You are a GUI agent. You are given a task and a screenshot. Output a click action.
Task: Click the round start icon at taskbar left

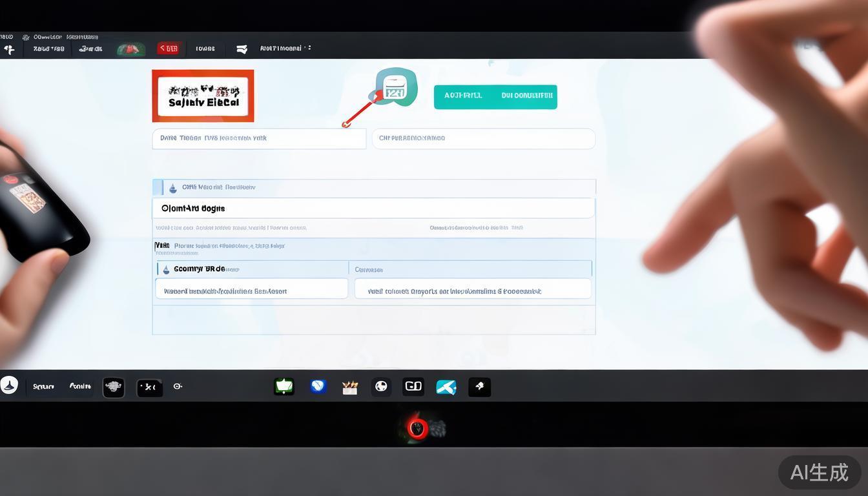[9, 386]
